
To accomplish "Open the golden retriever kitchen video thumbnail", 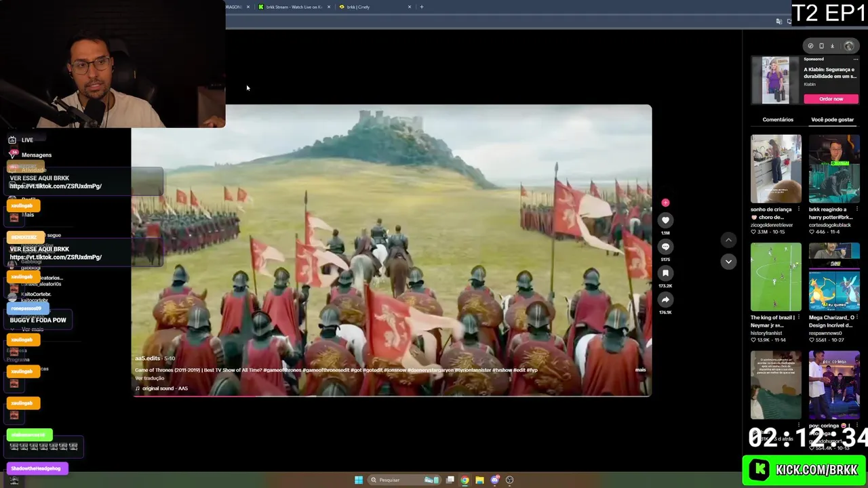I will click(x=776, y=169).
